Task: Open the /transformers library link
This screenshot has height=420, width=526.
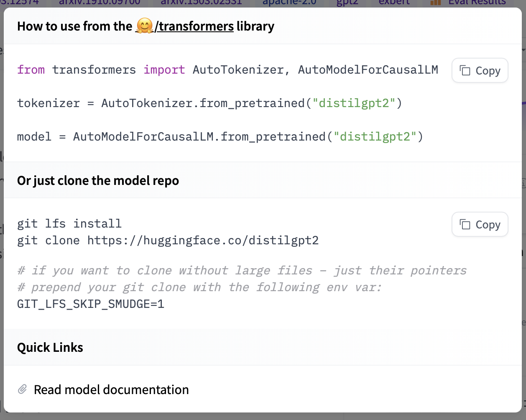Action: 194,26
